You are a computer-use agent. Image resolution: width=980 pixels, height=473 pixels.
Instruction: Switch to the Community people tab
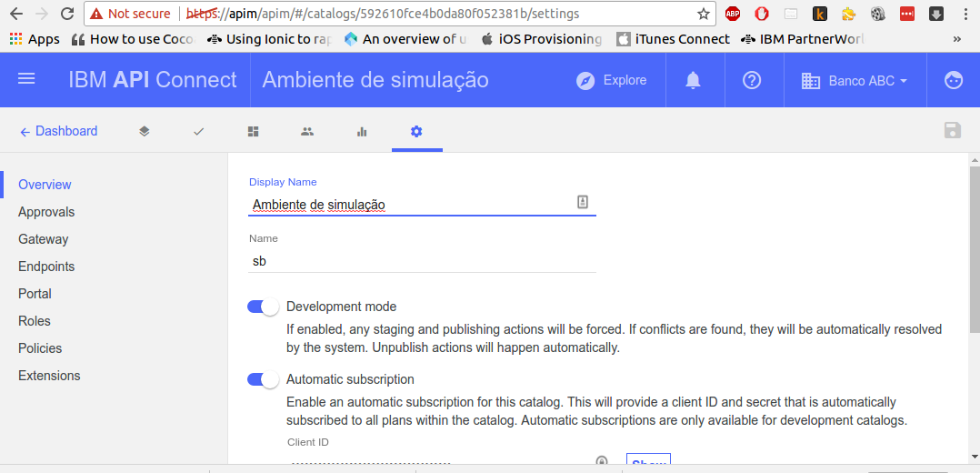(x=307, y=131)
